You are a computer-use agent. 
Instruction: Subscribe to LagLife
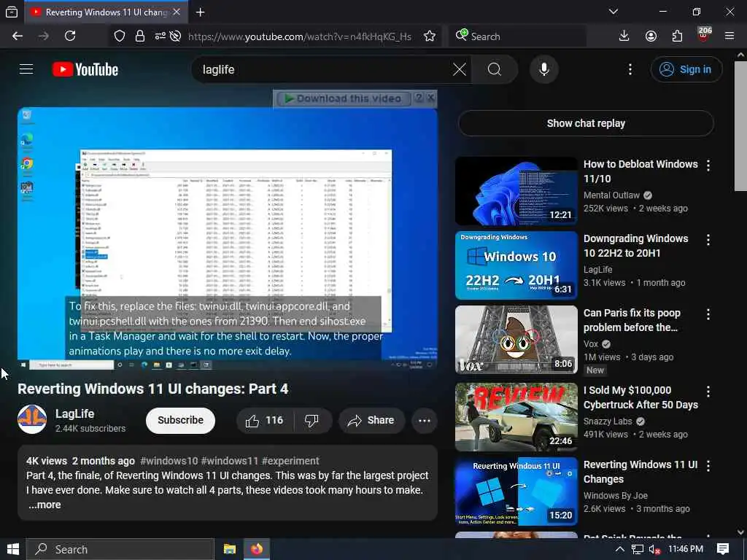click(x=181, y=421)
